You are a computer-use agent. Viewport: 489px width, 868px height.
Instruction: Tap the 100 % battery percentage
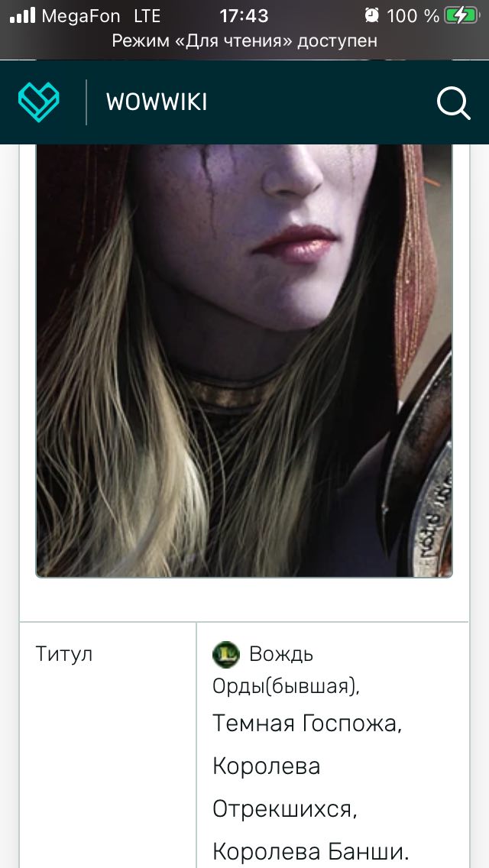click(x=413, y=15)
